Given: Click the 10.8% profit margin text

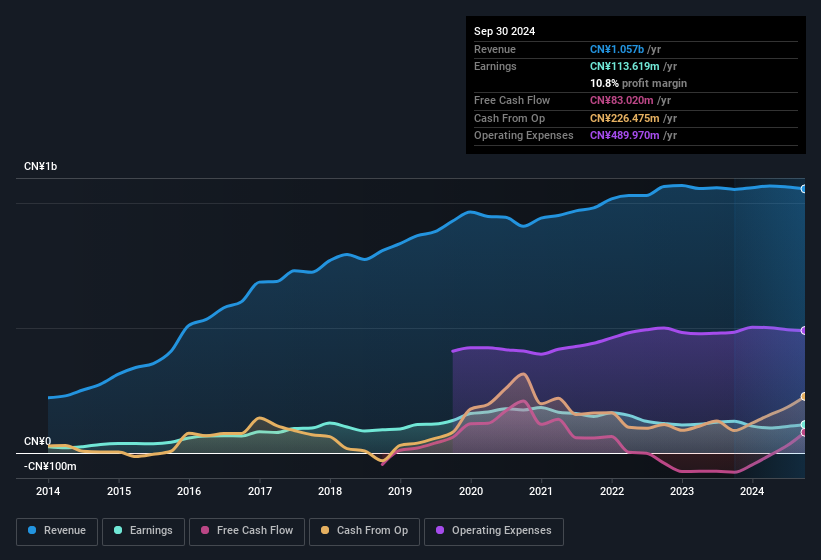Looking at the screenshot, I should coord(638,83).
